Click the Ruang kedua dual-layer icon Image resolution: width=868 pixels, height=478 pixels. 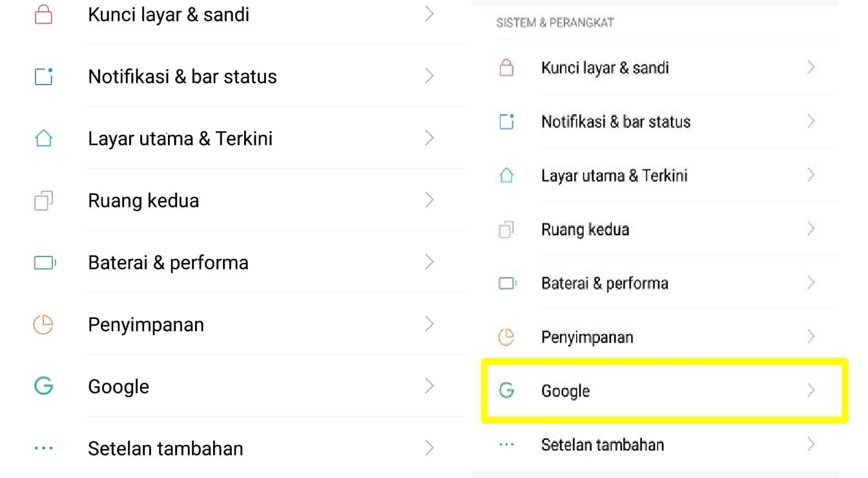(x=43, y=200)
